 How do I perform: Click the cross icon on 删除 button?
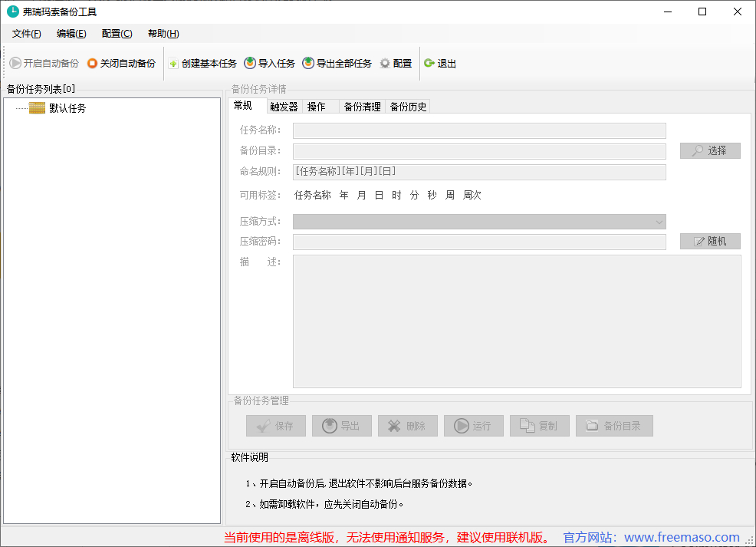(394, 426)
